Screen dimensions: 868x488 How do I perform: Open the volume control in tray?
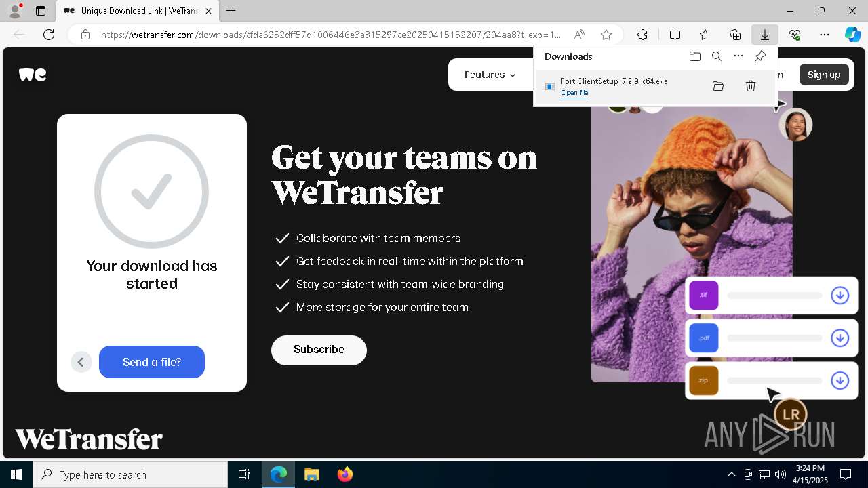point(781,474)
